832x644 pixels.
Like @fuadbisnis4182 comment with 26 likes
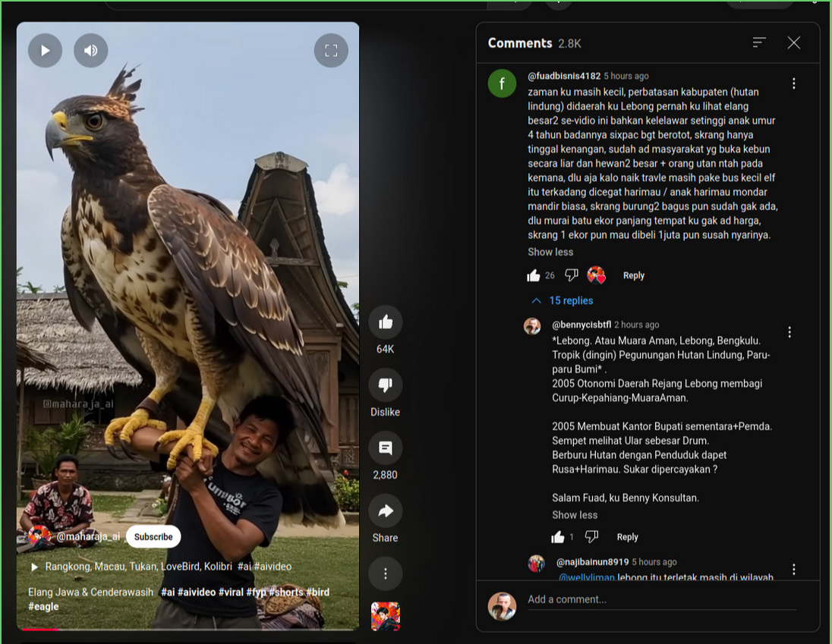click(533, 275)
